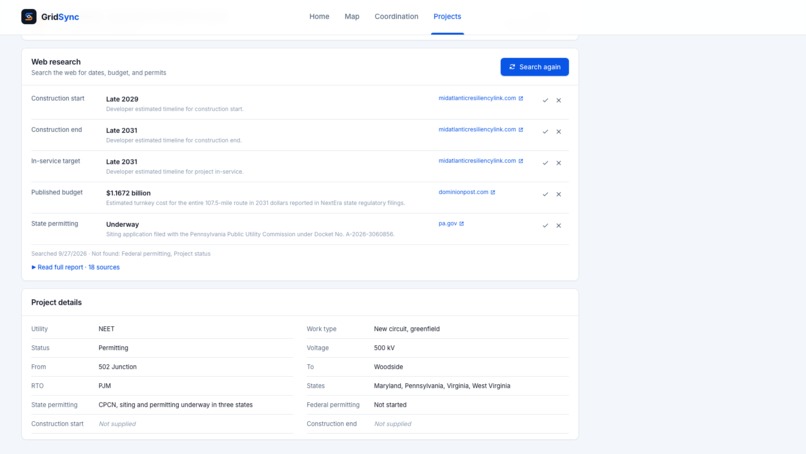Dismiss the Construction end Late 2031 finding

[559, 132]
